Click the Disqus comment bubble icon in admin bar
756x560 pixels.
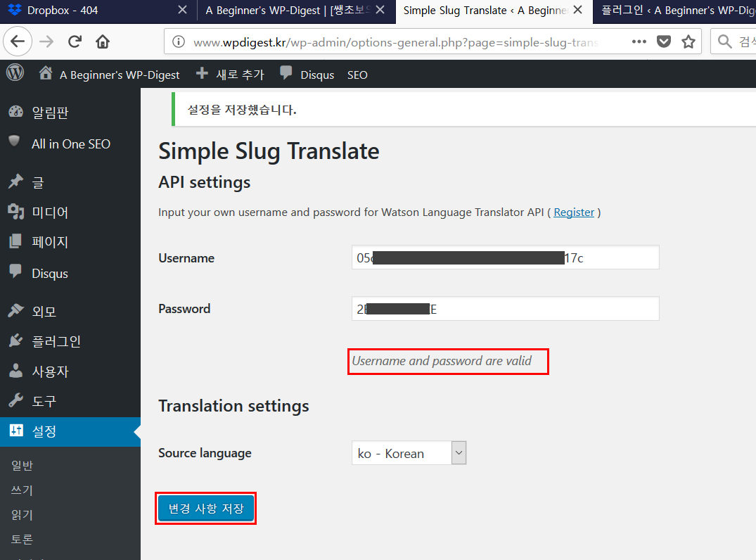tap(286, 73)
